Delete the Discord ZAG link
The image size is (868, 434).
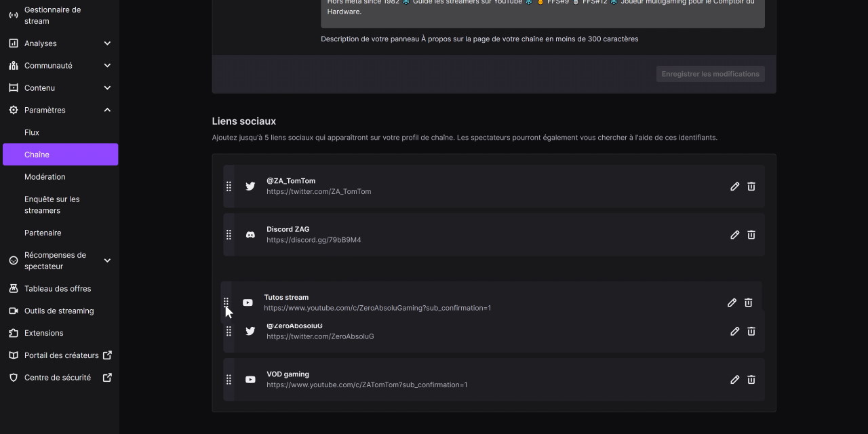[x=751, y=235]
